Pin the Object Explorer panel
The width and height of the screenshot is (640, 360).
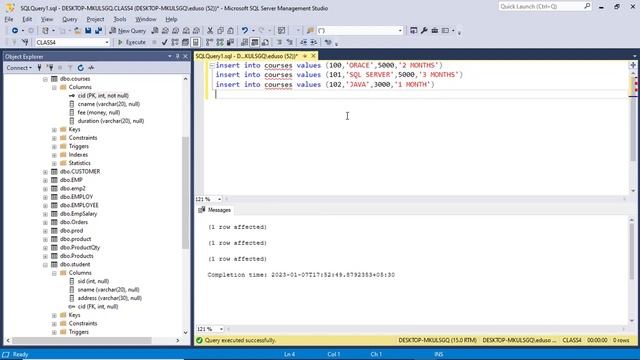click(178, 56)
